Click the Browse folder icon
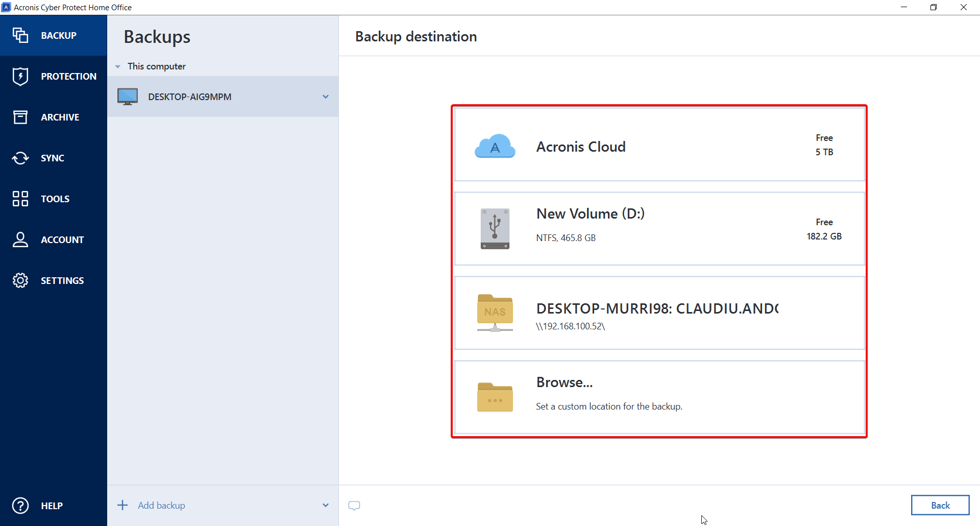The image size is (980, 526). coord(495,397)
